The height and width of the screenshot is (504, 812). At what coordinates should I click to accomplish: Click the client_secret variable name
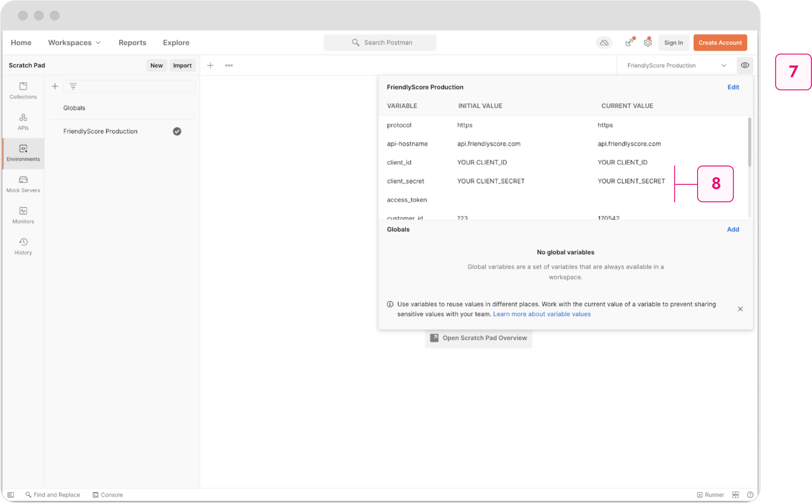click(x=405, y=181)
